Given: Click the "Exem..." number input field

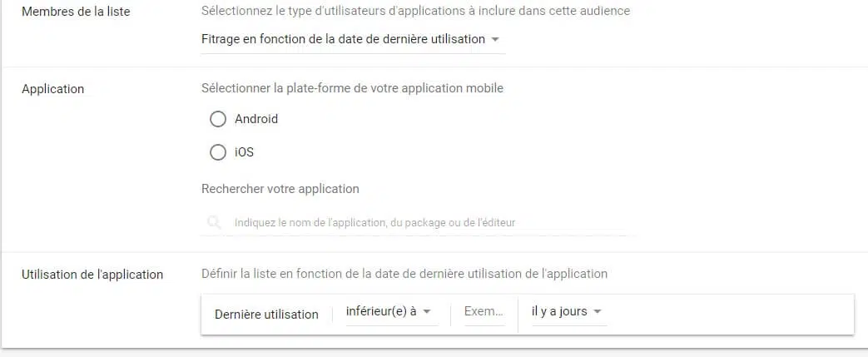Looking at the screenshot, I should coord(484,311).
